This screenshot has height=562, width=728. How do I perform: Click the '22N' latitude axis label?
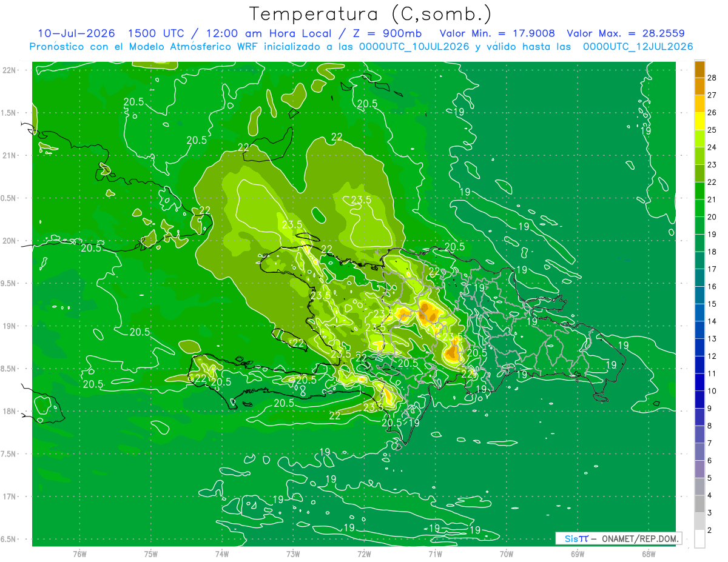[x=9, y=70]
